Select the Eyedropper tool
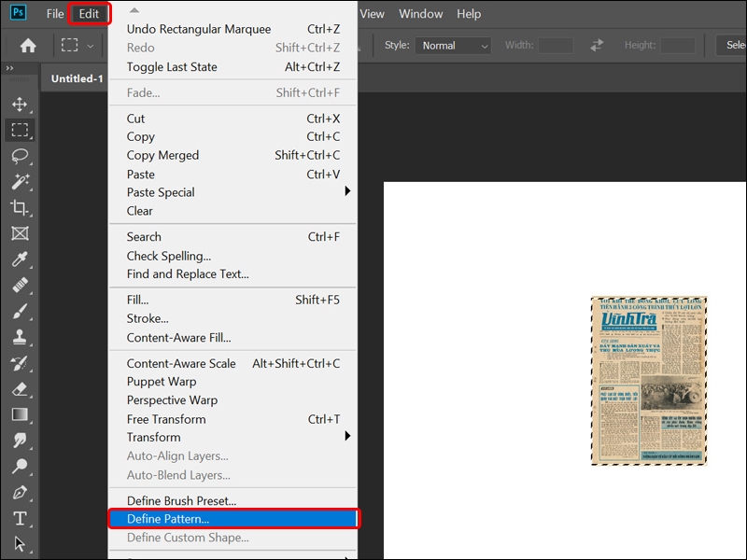The image size is (747, 560). pyautogui.click(x=20, y=259)
